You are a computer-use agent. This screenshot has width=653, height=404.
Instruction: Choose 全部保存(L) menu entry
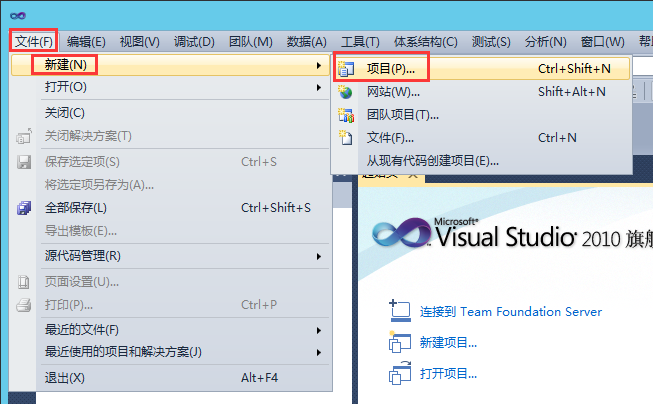click(170, 208)
